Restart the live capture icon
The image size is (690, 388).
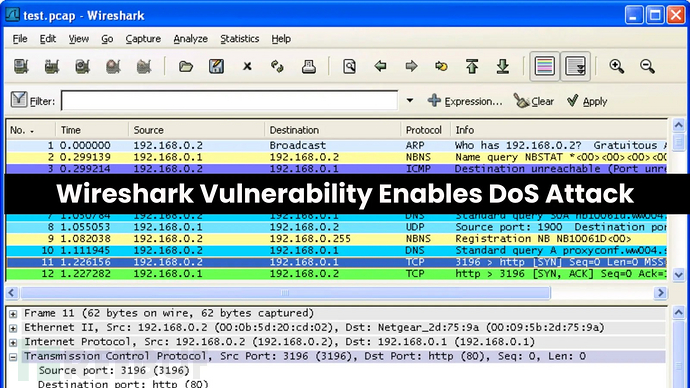click(x=144, y=66)
